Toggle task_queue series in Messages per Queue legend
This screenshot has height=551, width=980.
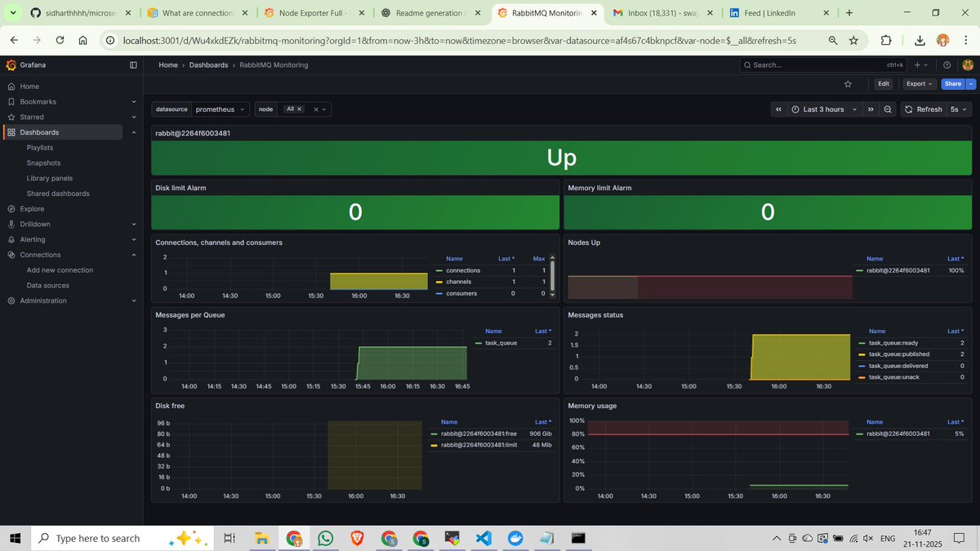(501, 343)
